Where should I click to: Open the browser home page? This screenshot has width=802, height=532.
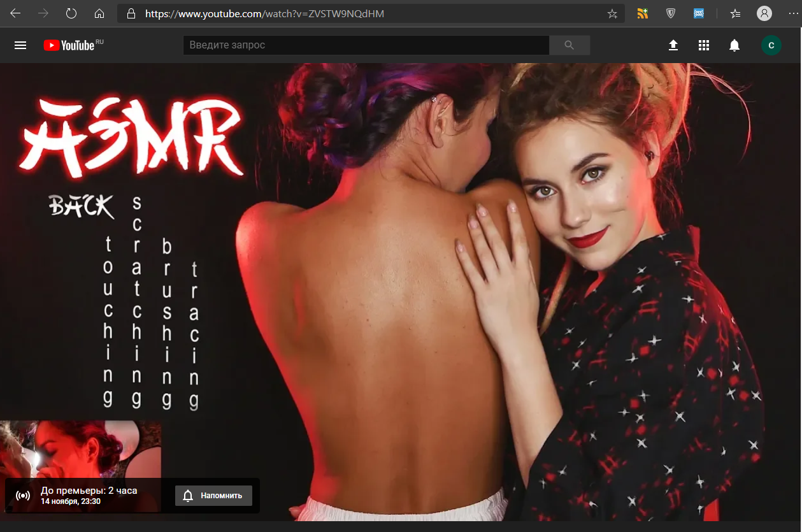click(x=99, y=13)
